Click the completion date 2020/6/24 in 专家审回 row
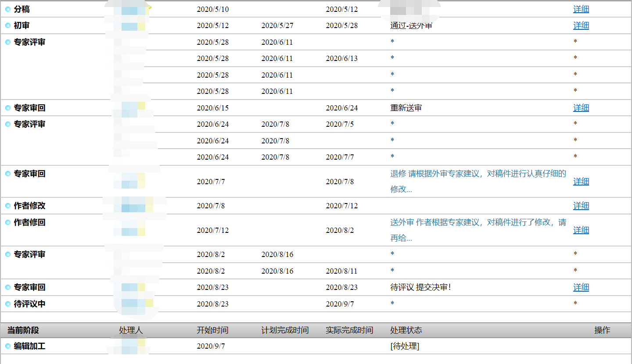This screenshot has height=364, width=632. point(342,108)
